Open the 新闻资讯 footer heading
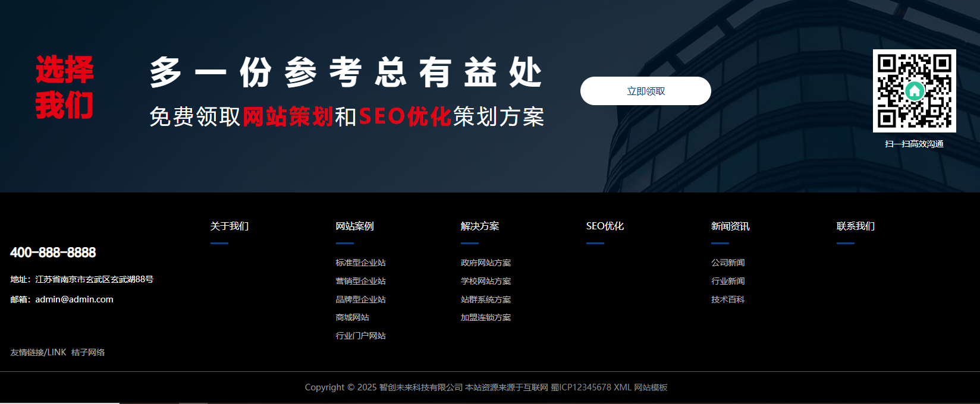This screenshot has width=980, height=404. pos(730,226)
